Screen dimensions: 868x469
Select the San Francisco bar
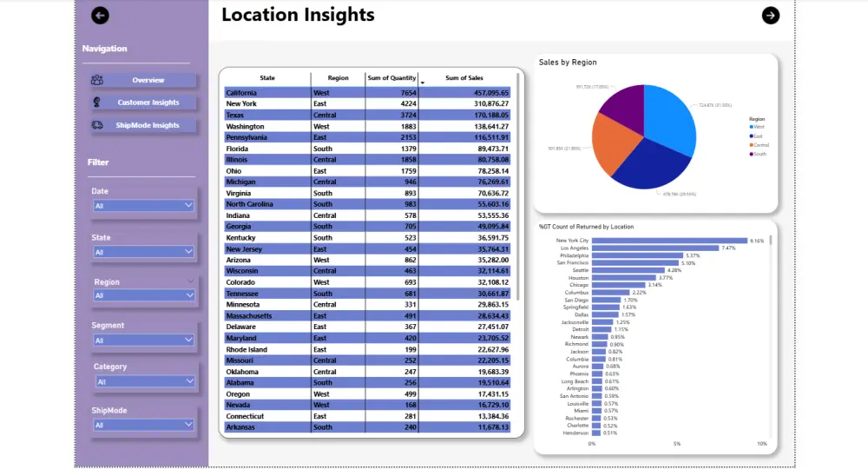635,263
